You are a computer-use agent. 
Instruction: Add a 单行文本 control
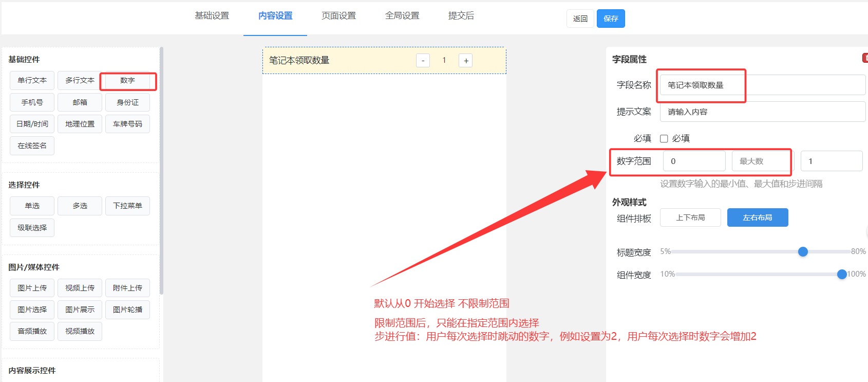coord(32,81)
